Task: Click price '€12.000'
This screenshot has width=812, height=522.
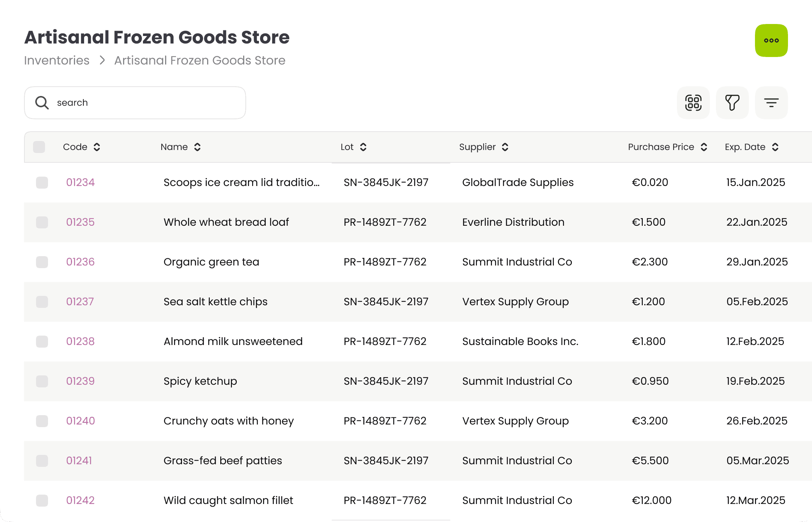Action: [651, 500]
